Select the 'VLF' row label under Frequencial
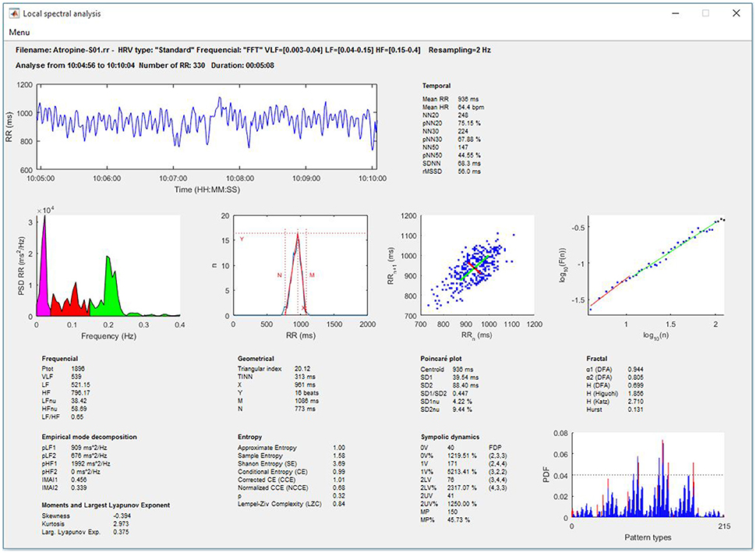 click(48, 377)
